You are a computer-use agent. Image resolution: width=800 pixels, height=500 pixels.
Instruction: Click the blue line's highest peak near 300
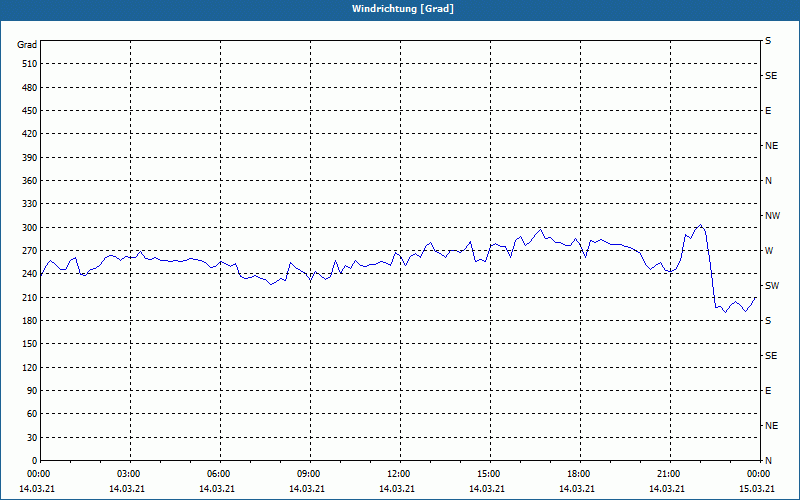click(701, 224)
